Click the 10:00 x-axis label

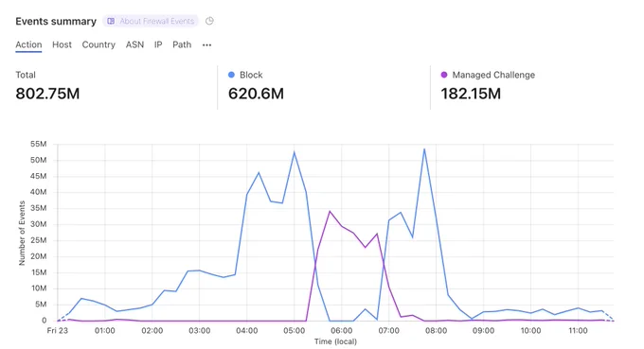tap(530, 330)
